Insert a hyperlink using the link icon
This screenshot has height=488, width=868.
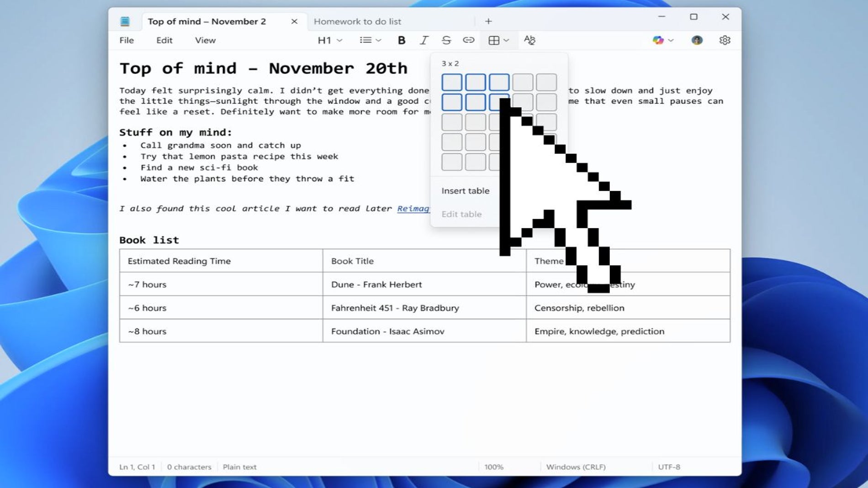(468, 40)
